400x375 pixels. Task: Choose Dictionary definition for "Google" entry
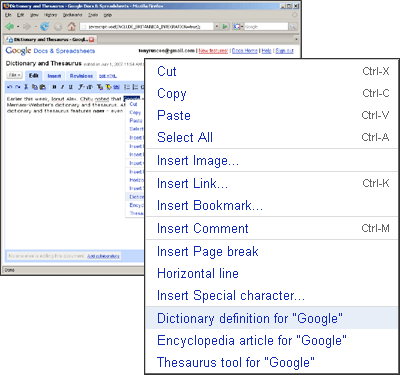272,318
